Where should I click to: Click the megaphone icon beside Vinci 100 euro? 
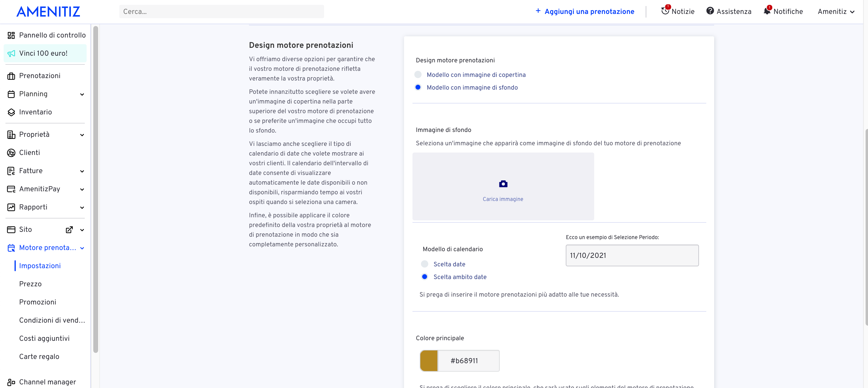[11, 54]
